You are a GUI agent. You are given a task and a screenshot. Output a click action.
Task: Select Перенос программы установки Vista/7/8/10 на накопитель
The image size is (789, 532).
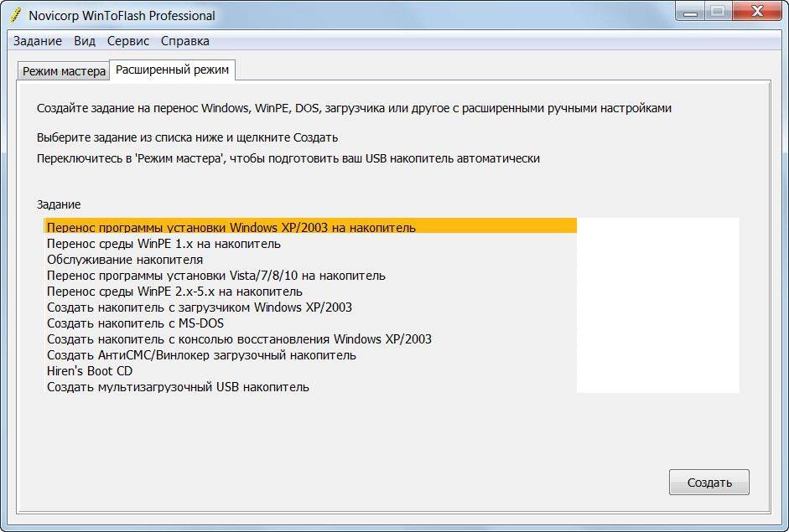pyautogui.click(x=310, y=276)
